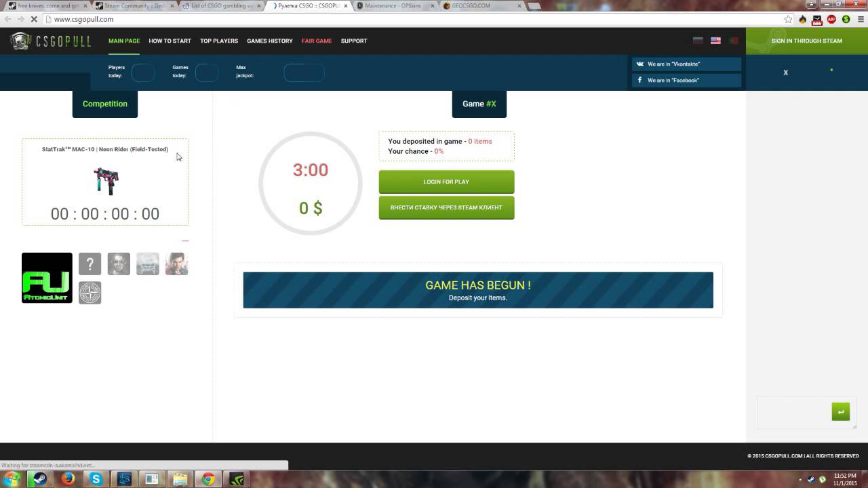Open Steam from the taskbar

click(39, 479)
